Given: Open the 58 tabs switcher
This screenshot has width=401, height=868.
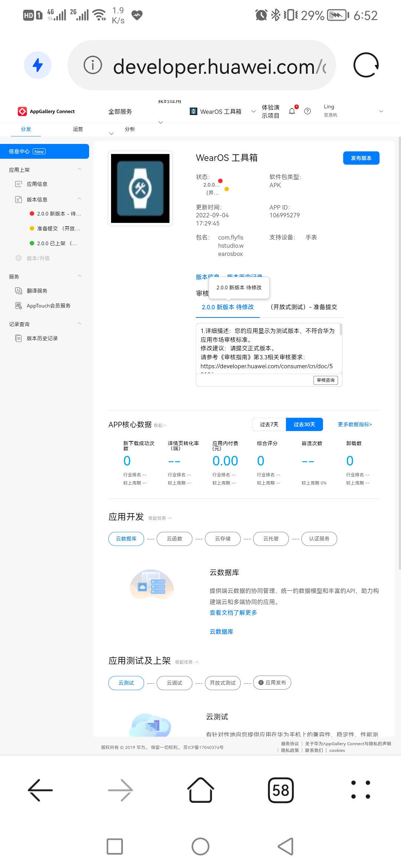Looking at the screenshot, I should click(281, 790).
